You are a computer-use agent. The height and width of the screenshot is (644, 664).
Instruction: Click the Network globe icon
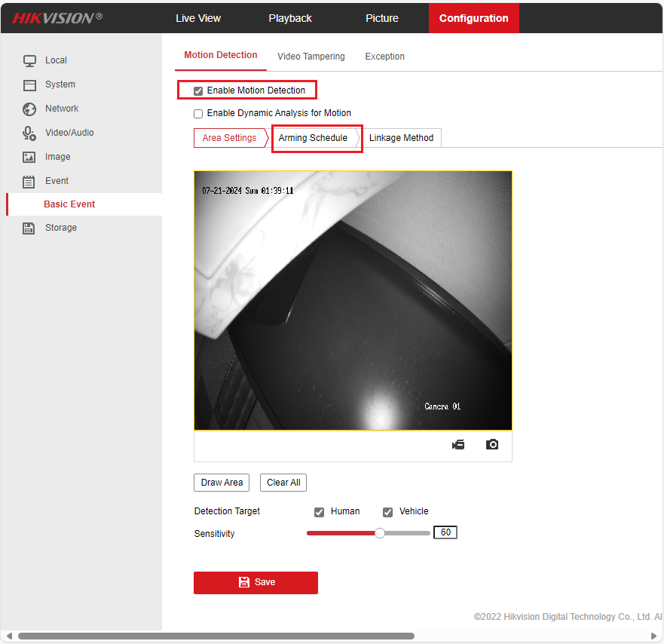[29, 109]
